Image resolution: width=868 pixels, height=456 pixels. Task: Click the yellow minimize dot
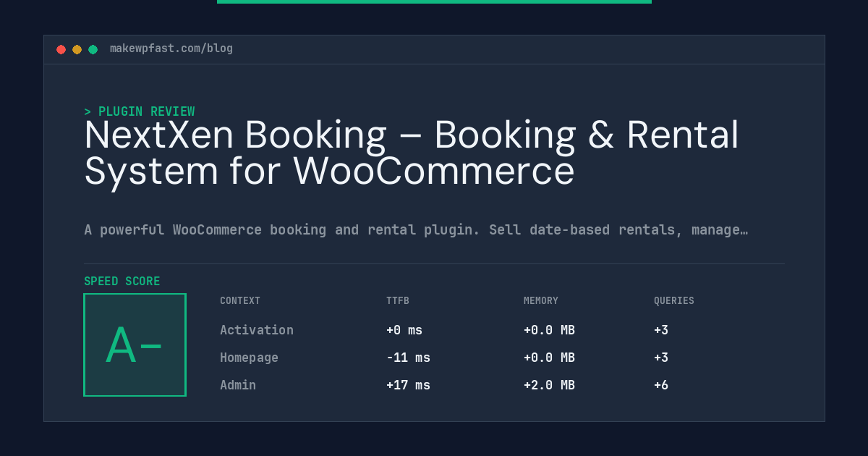pos(77,49)
